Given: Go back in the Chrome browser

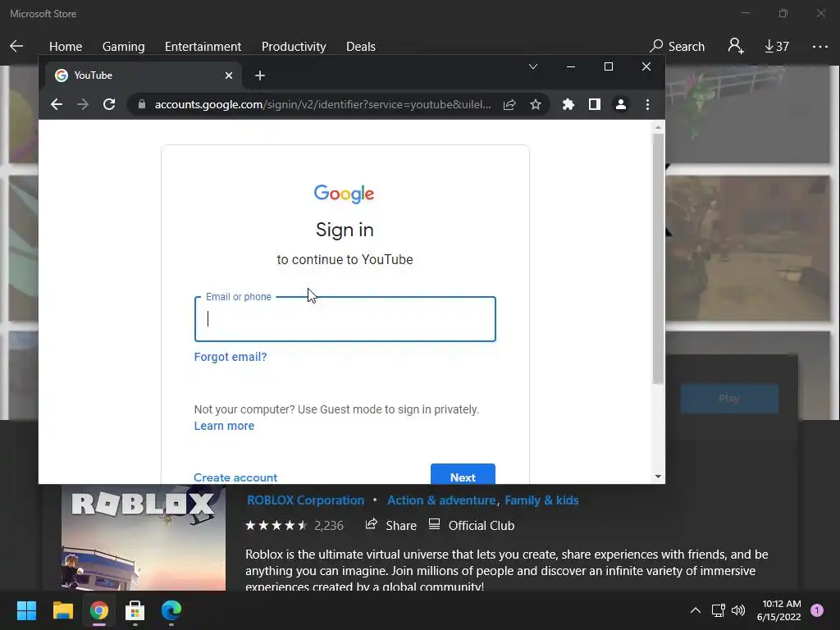Looking at the screenshot, I should coord(57,104).
